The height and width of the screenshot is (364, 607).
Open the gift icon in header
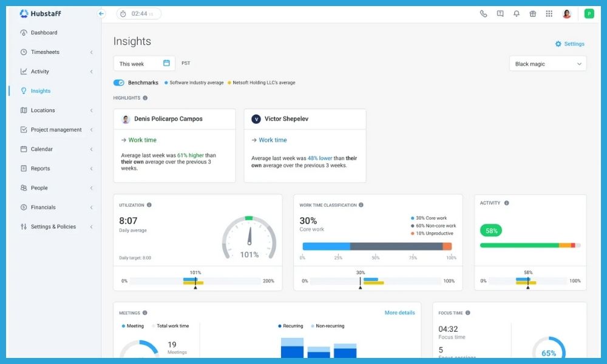(533, 14)
